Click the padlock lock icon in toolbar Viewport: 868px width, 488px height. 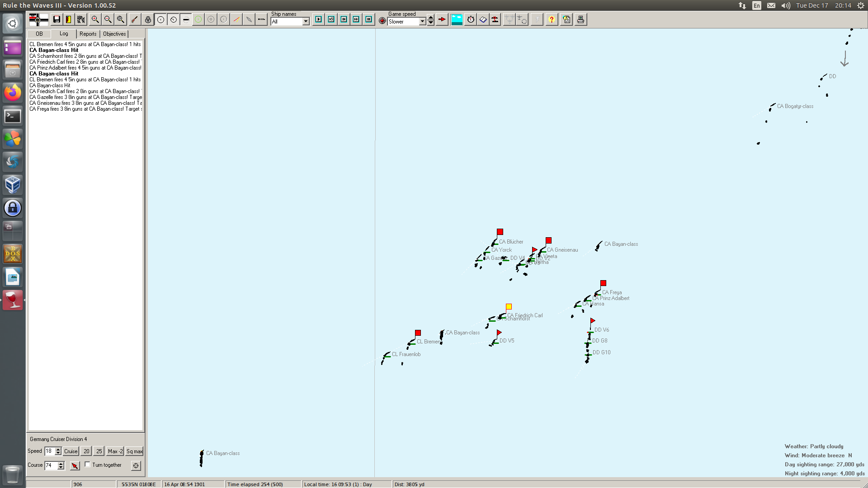[x=148, y=19]
